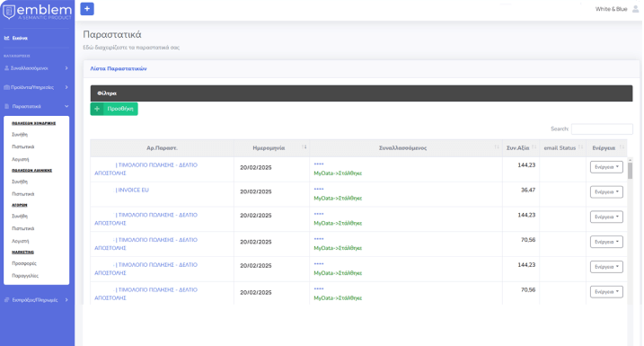The height and width of the screenshot is (346, 644).
Task: Click MyData->Στάλθηκε status in INVOICE EU row
Action: (338, 198)
